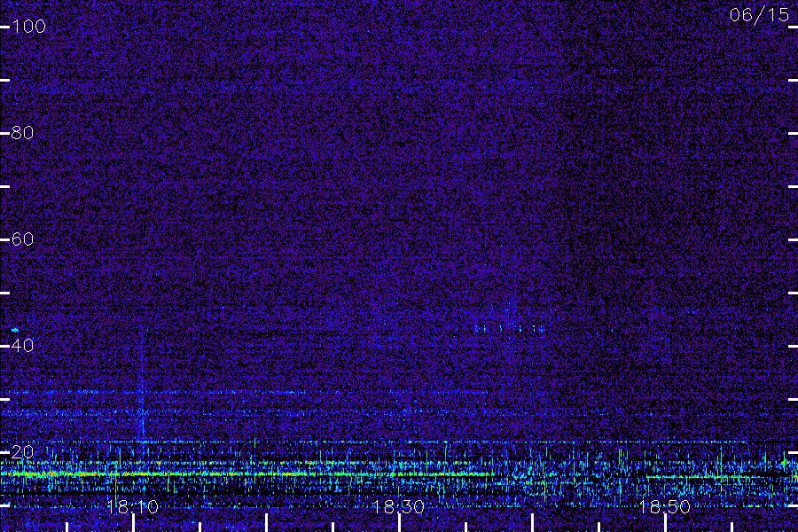
Task: Click the 18:50 time axis label
Action: (665, 506)
